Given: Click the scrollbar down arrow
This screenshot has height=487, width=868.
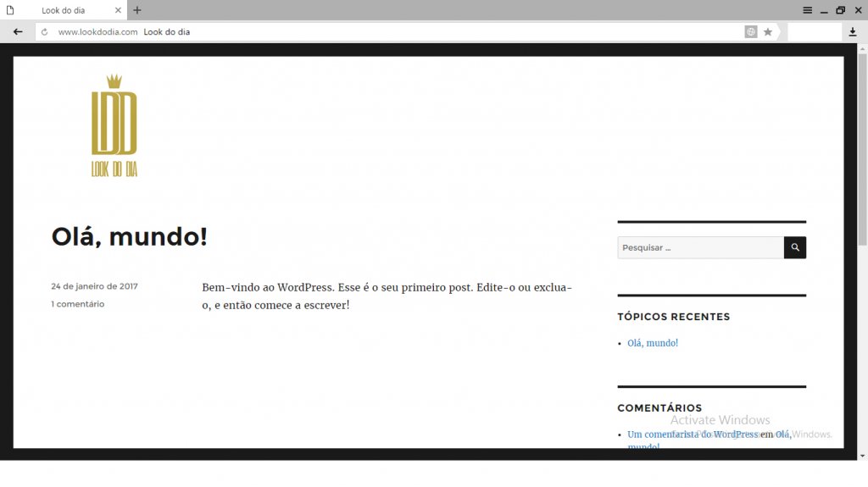Looking at the screenshot, I should click(x=862, y=456).
